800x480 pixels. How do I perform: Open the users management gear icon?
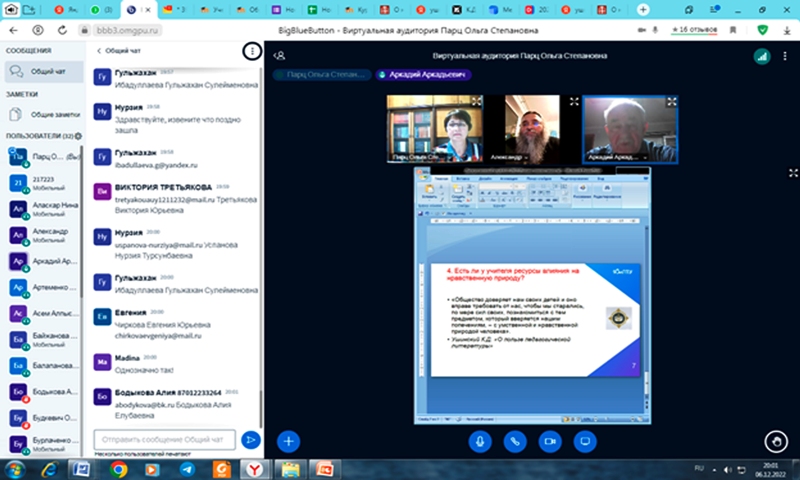click(78, 136)
